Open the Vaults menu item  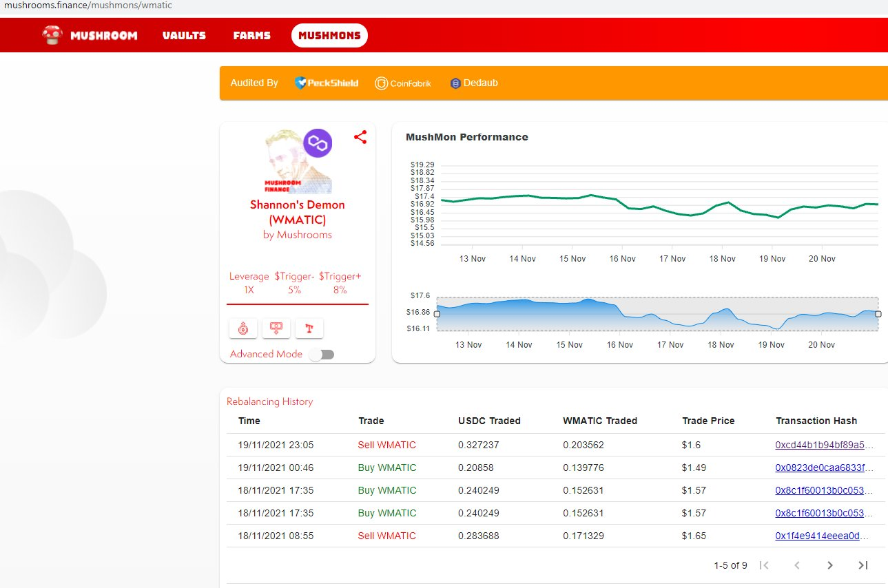184,35
